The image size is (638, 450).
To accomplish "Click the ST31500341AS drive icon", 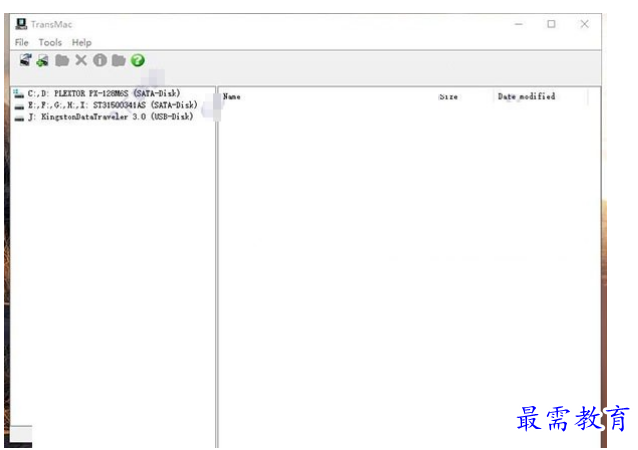I will tap(19, 106).
